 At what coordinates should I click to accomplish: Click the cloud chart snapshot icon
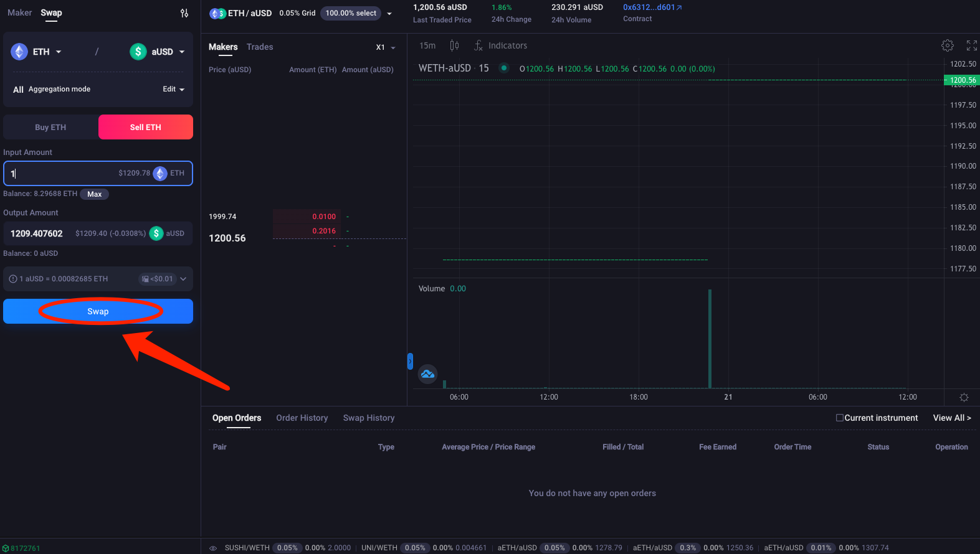click(427, 374)
